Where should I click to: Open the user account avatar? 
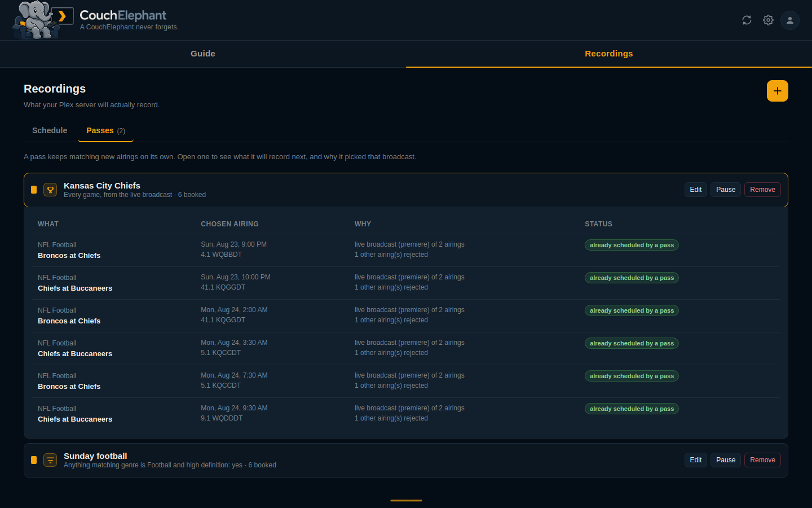(x=790, y=20)
